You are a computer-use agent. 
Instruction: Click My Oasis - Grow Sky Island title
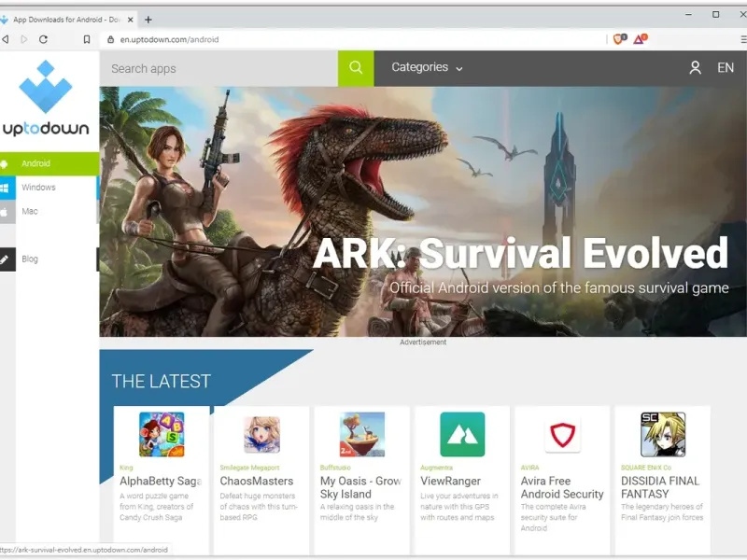point(360,487)
